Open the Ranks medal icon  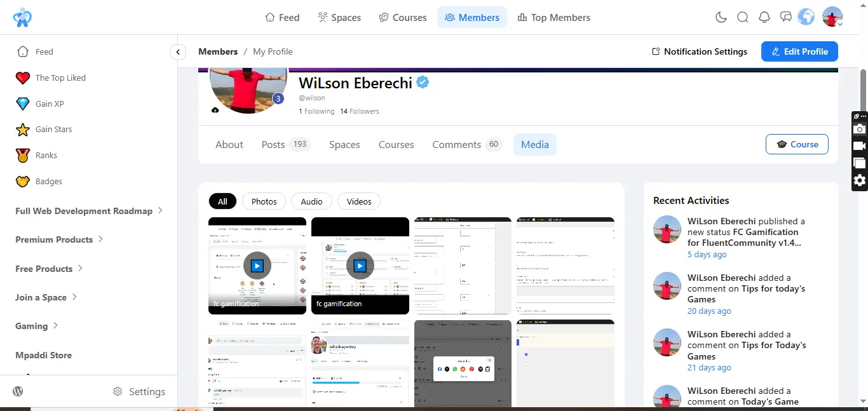pyautogui.click(x=23, y=155)
